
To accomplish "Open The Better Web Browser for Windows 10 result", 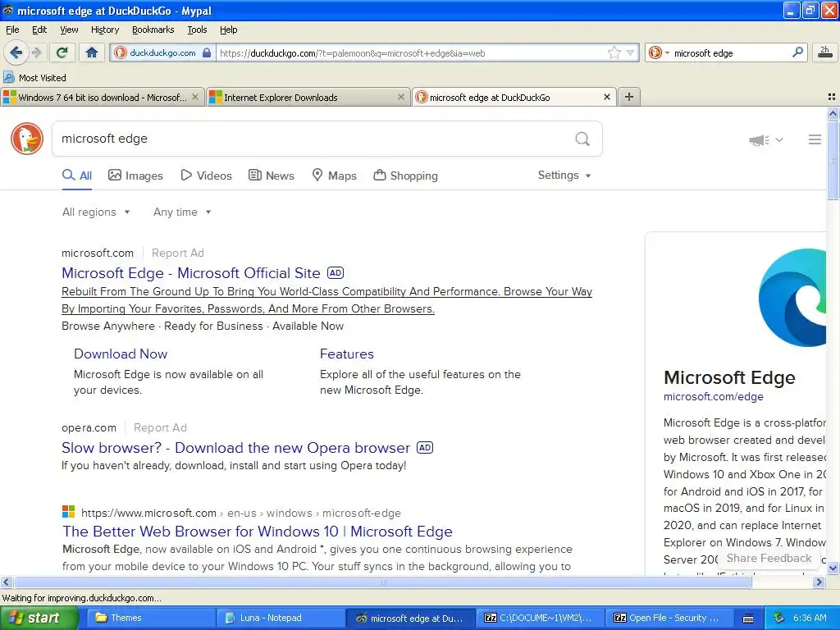I will click(257, 532).
